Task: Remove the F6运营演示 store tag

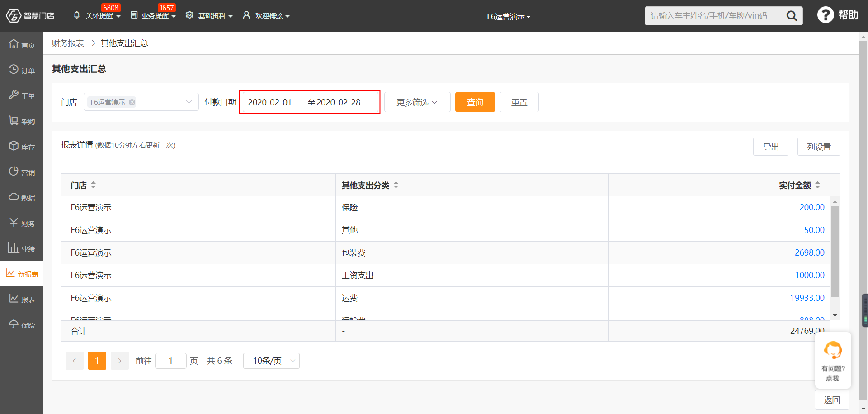Action: (132, 102)
